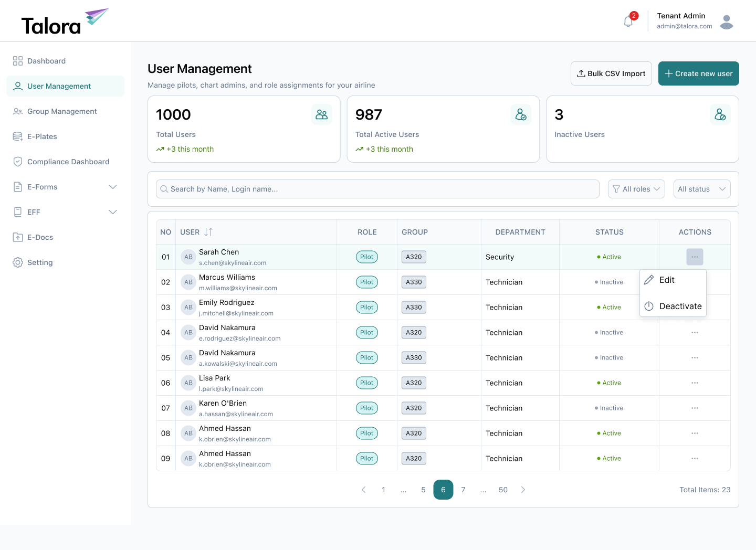Image resolution: width=756 pixels, height=550 pixels.
Task: Open actions menu for row 04
Action: [x=695, y=332]
